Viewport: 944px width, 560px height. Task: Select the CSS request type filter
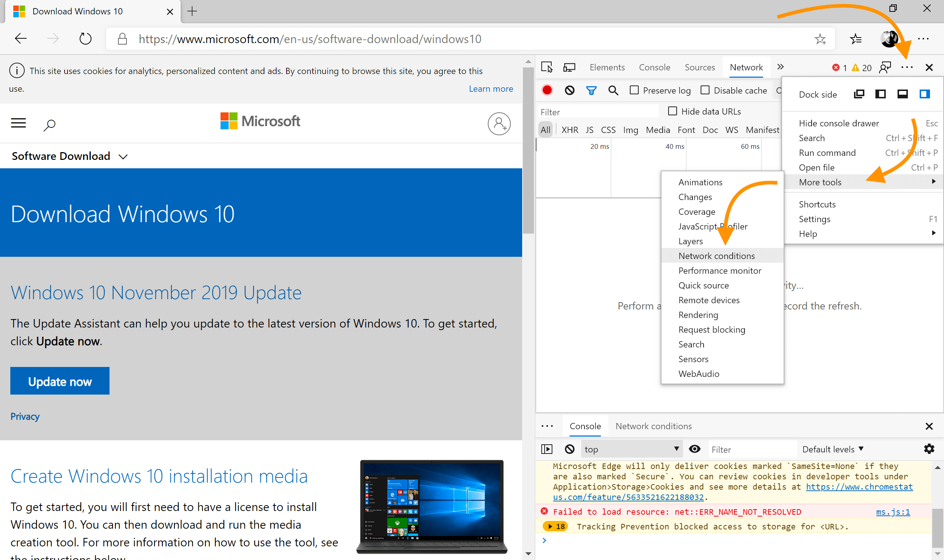(x=608, y=130)
